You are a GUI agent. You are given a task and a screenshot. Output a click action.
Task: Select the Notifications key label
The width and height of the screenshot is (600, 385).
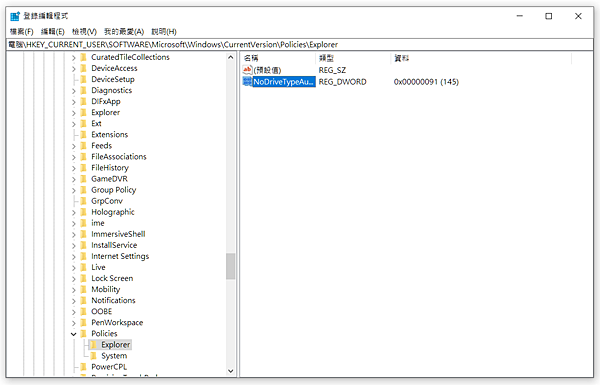113,301
